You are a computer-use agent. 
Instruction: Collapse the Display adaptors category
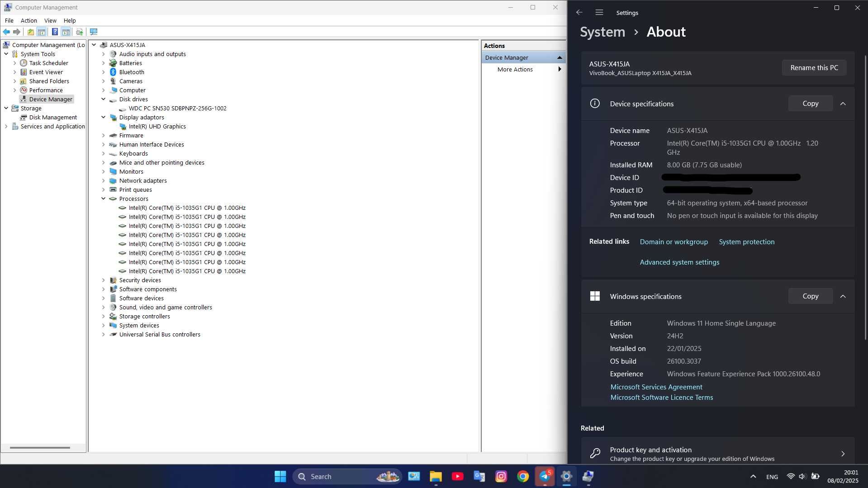pos(103,117)
